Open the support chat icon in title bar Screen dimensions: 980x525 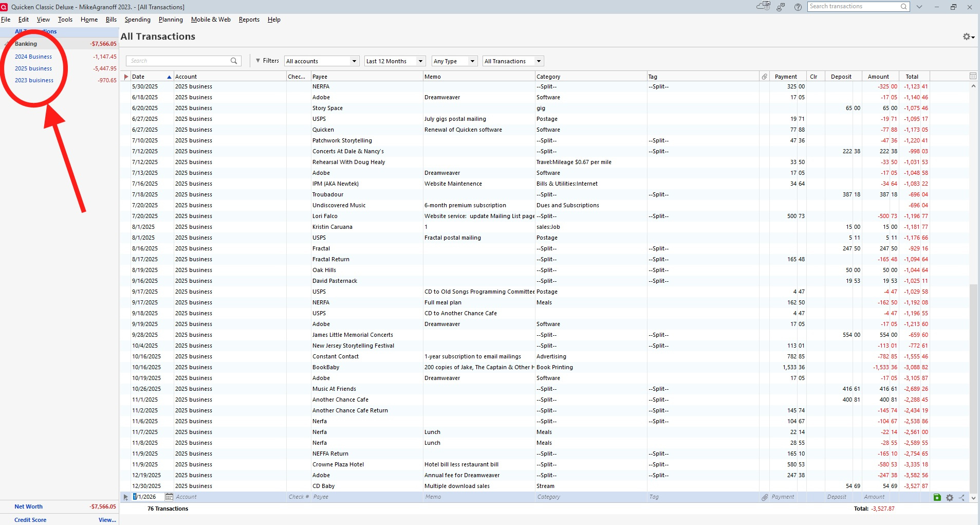coord(781,7)
